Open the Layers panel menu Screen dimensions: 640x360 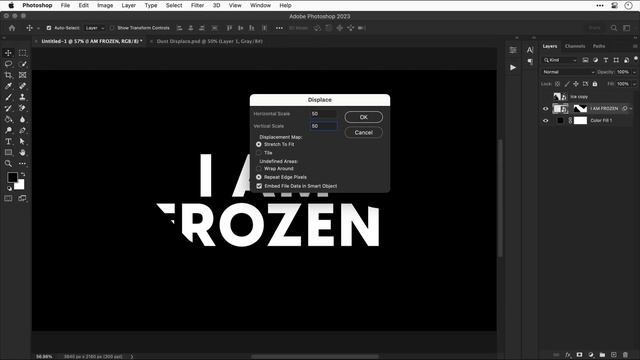(x=635, y=46)
